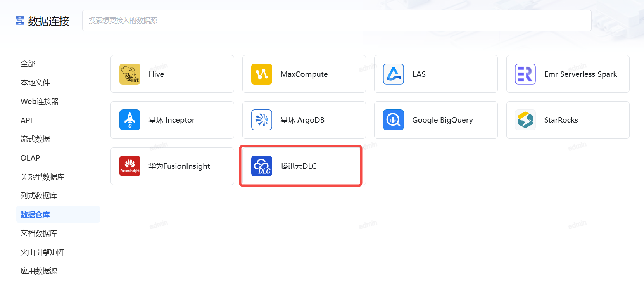Click the Hive bee logo icon
Image resolution: width=644 pixels, height=287 pixels.
coord(130,74)
